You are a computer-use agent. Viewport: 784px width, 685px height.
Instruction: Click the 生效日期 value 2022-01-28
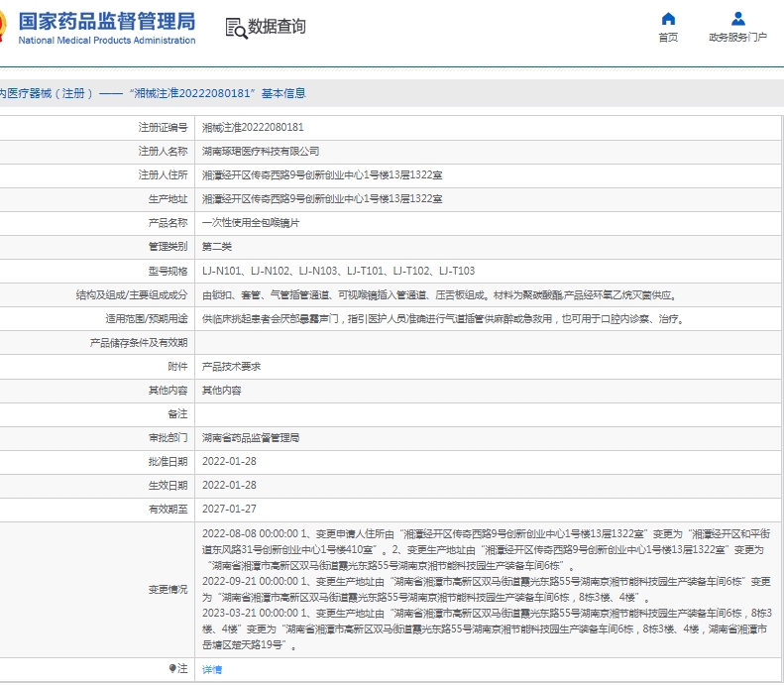(x=229, y=486)
